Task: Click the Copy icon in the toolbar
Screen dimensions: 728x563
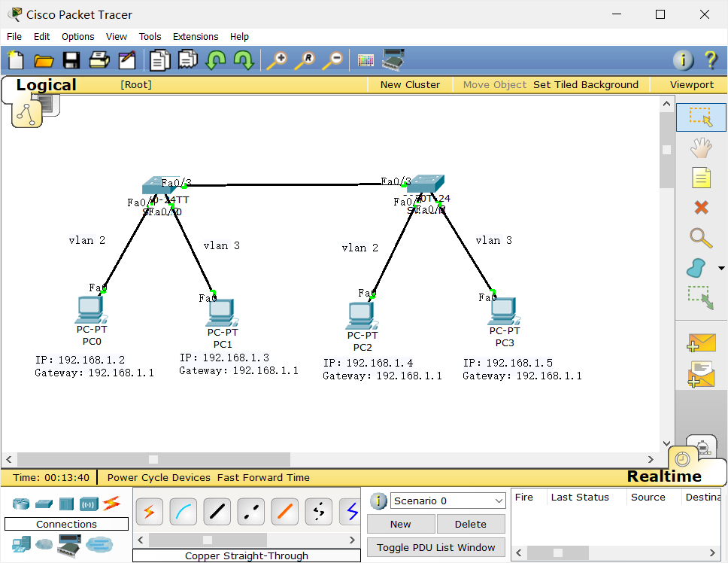Action: [159, 60]
